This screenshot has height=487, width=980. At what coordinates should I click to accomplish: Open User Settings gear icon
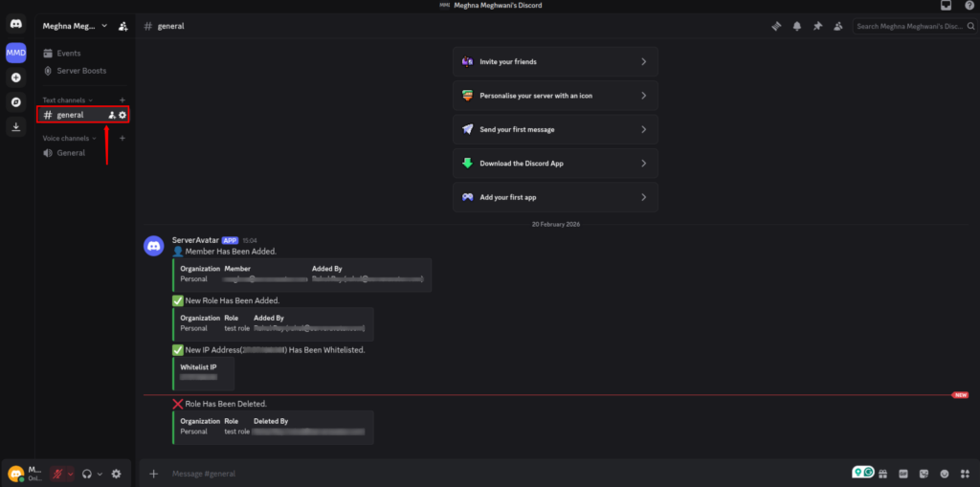pyautogui.click(x=116, y=474)
